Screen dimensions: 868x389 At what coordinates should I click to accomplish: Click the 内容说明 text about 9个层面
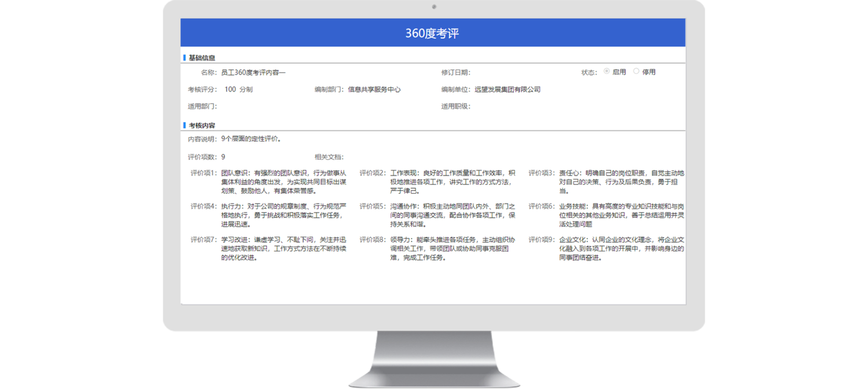[251, 139]
